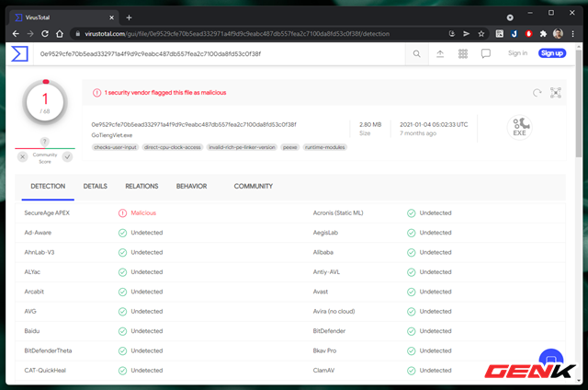This screenshot has height=390, width=588.
Task: Click the runtime-modules tag
Action: 324,147
